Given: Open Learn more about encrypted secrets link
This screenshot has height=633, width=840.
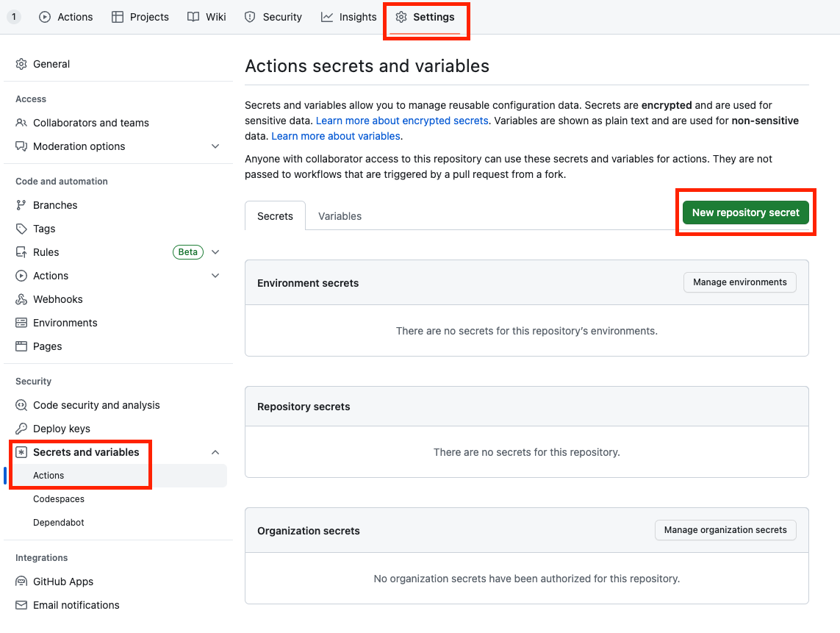Looking at the screenshot, I should click(402, 121).
